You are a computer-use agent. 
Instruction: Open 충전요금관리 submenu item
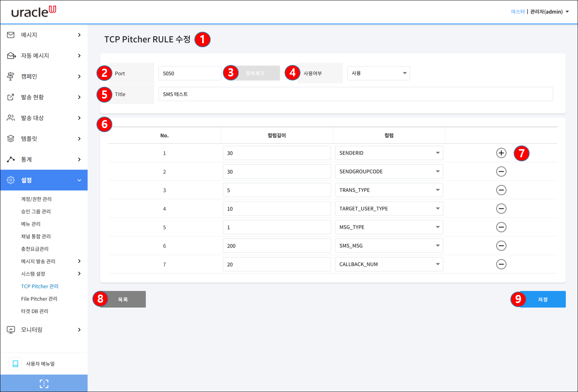click(x=35, y=249)
